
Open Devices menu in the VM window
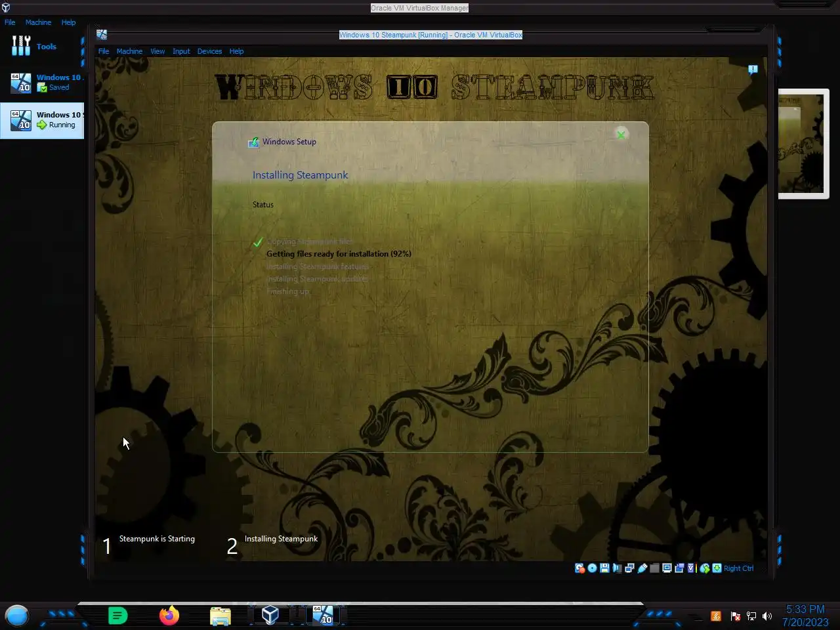coord(209,51)
